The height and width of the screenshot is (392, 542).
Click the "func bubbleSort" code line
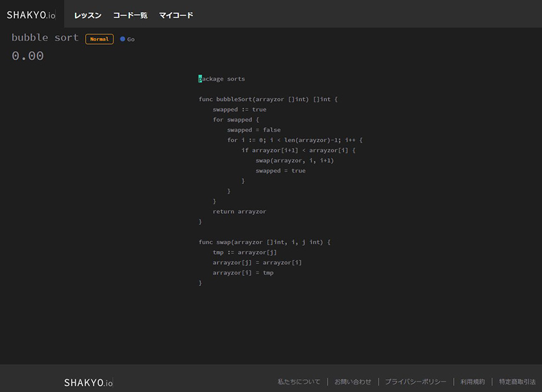[x=268, y=100]
